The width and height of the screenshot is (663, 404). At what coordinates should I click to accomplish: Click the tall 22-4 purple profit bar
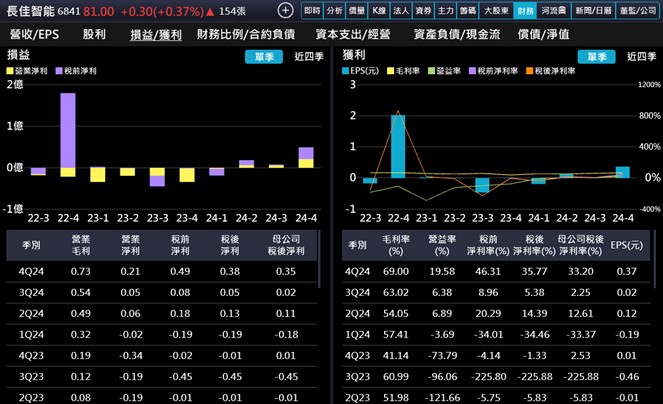tap(68, 130)
